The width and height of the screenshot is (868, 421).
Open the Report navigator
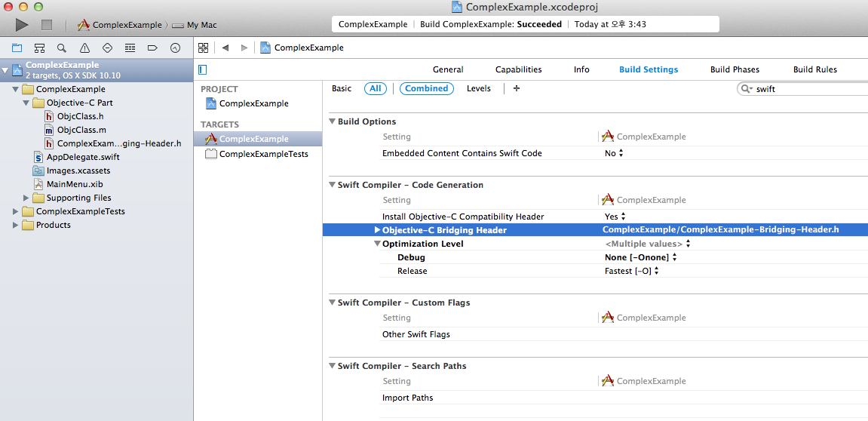click(x=176, y=48)
